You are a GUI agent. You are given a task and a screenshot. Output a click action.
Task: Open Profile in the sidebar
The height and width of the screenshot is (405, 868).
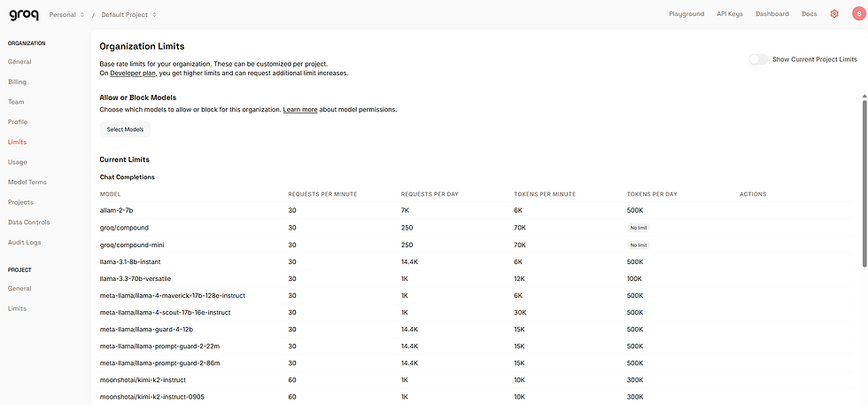[x=18, y=122]
